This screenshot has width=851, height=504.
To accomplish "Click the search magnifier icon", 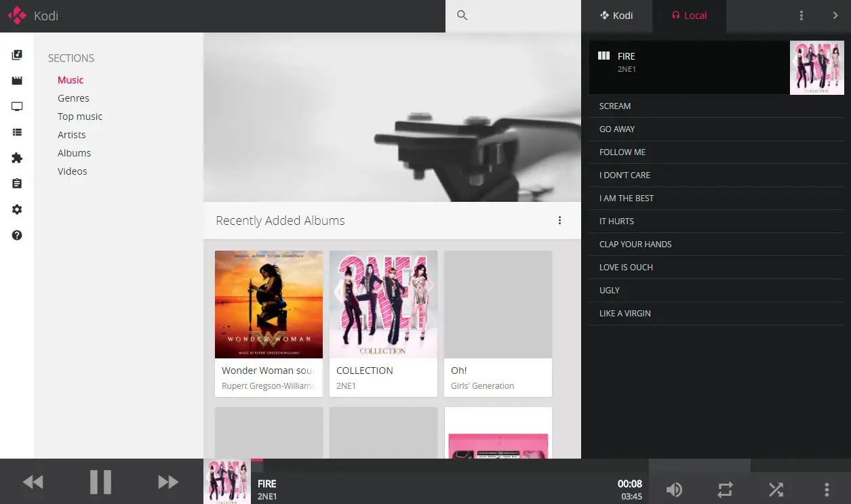I will coord(462,16).
